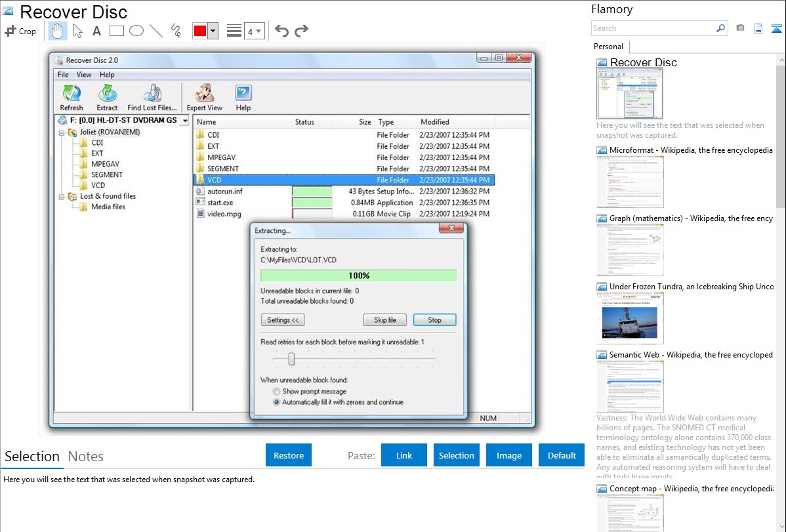The image size is (786, 532).
Task: Activate the hand pan tool
Action: [x=57, y=31]
